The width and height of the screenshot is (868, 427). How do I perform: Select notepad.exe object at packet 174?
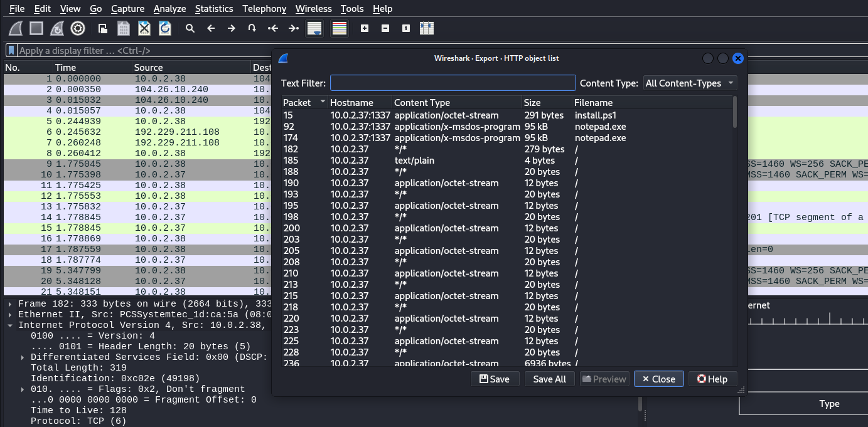[506, 138]
